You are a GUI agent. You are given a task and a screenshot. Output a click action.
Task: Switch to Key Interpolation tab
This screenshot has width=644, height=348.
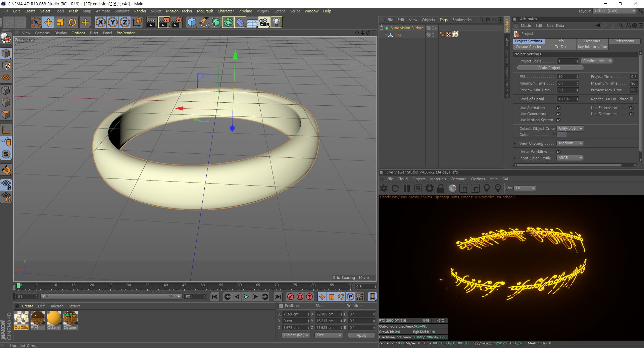click(592, 47)
